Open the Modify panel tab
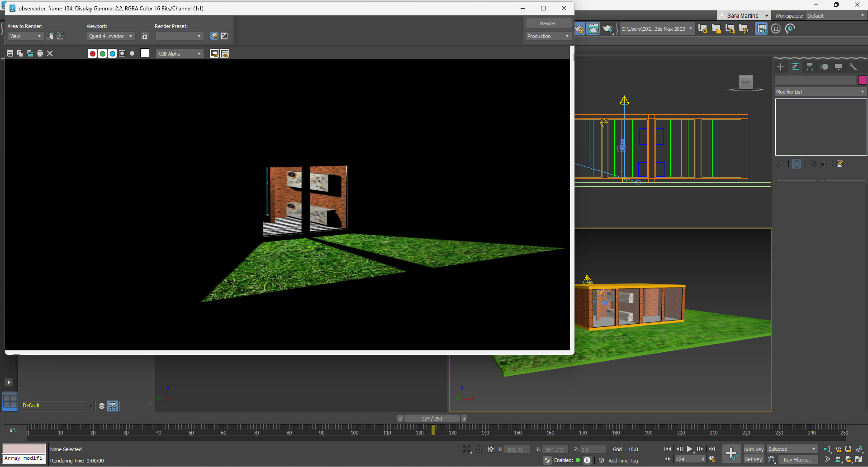Image resolution: width=868 pixels, height=467 pixels. point(795,67)
